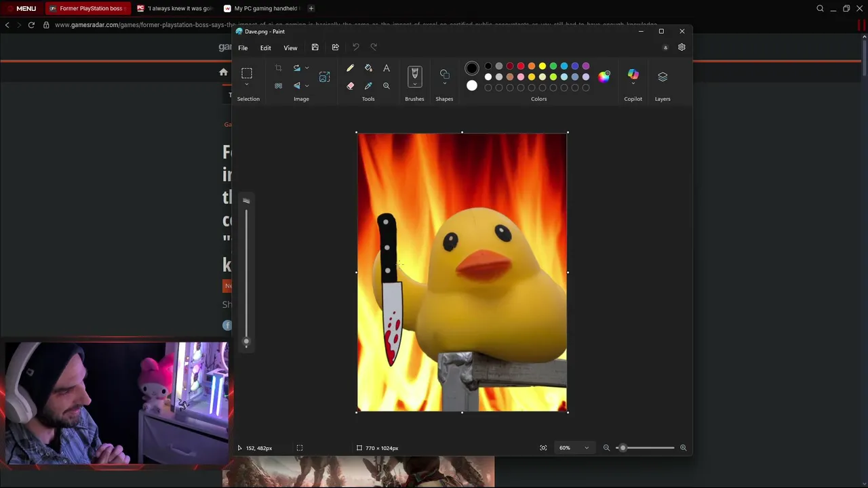This screenshot has width=868, height=488.
Task: Reload the GamesRadar page
Action: tap(31, 25)
